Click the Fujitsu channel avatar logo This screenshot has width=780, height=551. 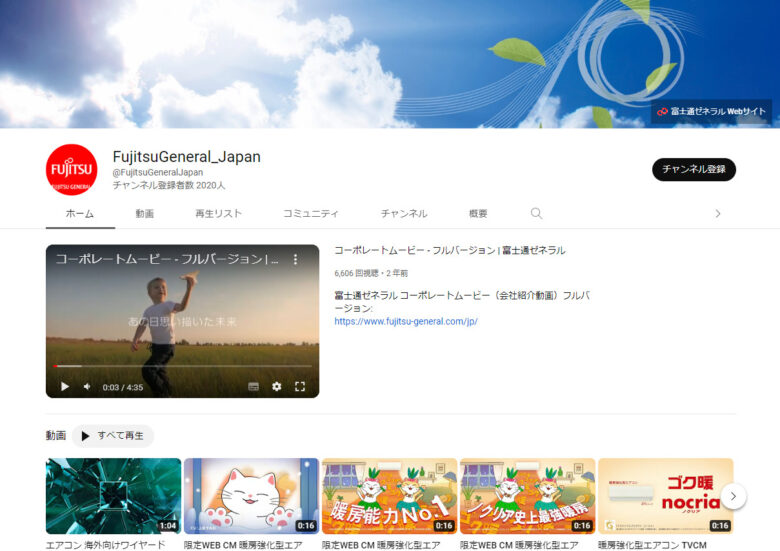click(x=72, y=170)
